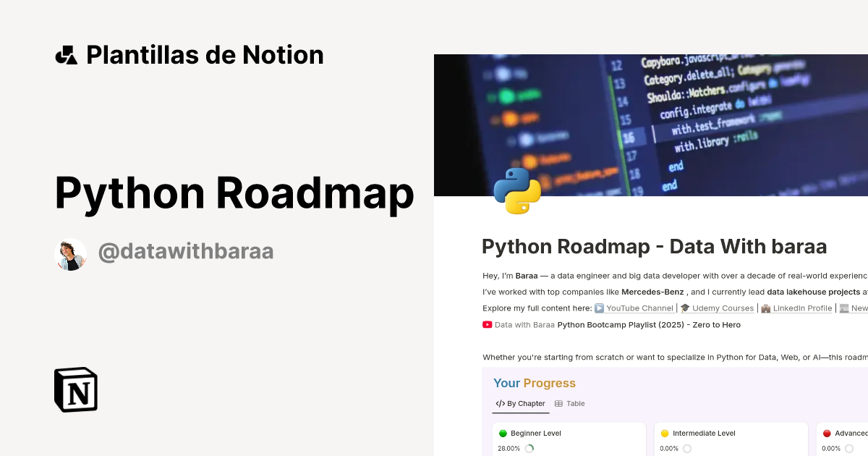Click the Notion templates shapes icon
This screenshot has width=868, height=456.
tap(66, 55)
